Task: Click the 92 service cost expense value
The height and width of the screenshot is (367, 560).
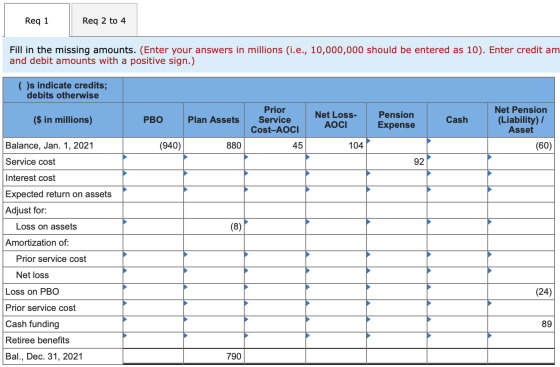Action: tap(419, 162)
